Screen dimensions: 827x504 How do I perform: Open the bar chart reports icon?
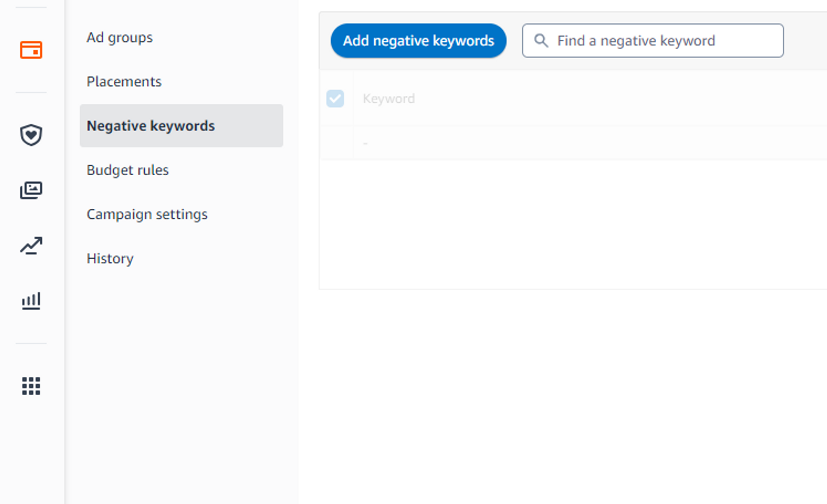point(31,301)
